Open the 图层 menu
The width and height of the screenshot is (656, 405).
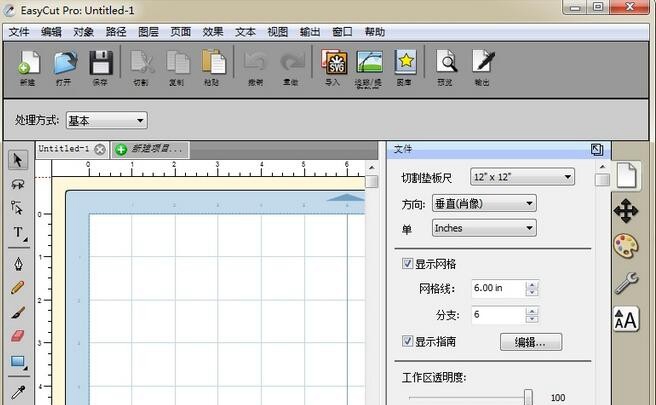click(148, 32)
